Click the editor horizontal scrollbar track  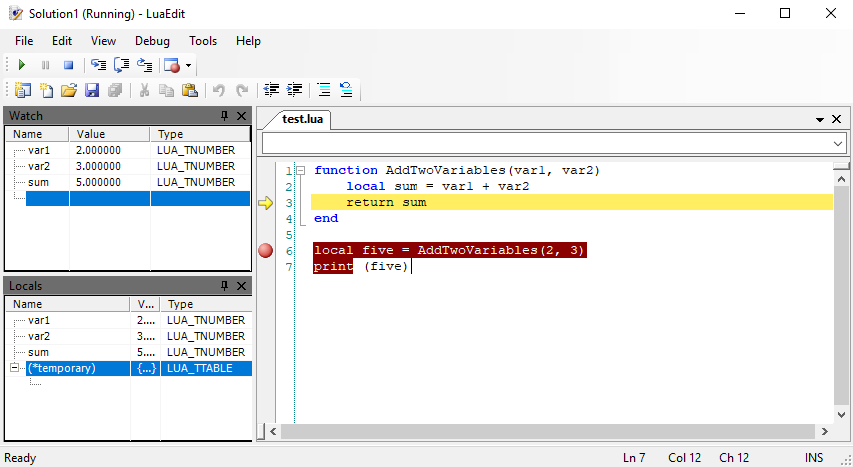550,431
